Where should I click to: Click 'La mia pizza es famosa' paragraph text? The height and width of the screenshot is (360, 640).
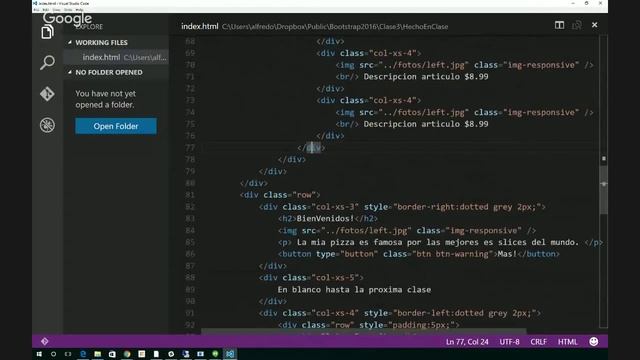click(438, 242)
